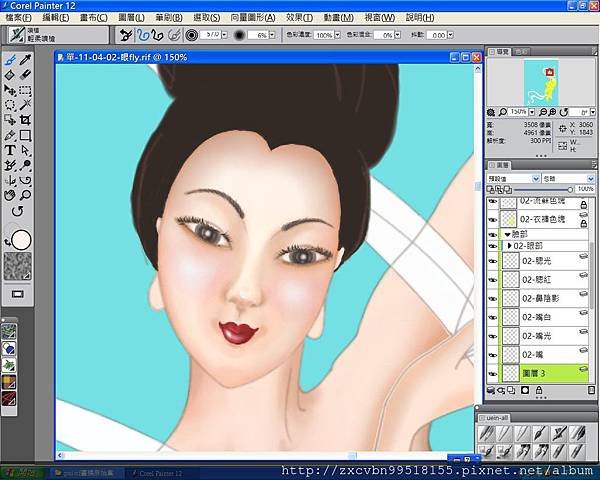Select the Lasso tool

(10, 105)
